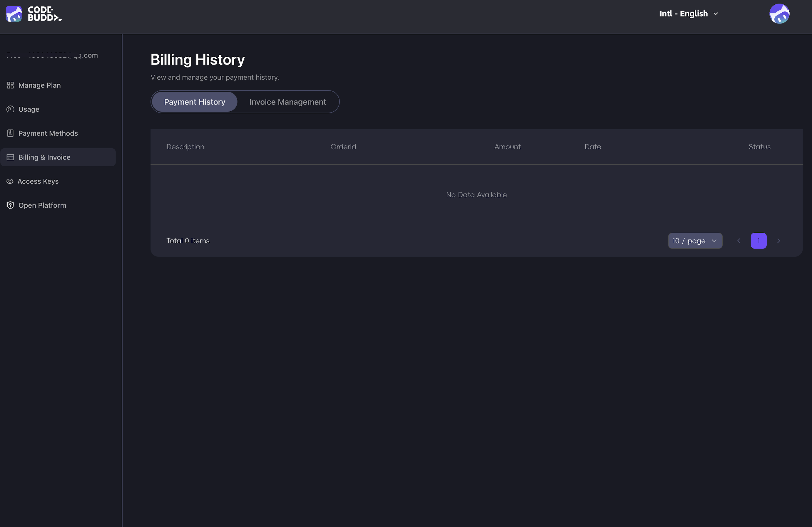This screenshot has height=527, width=812.
Task: Click the Billing & Invoice card icon
Action: [x=10, y=157]
